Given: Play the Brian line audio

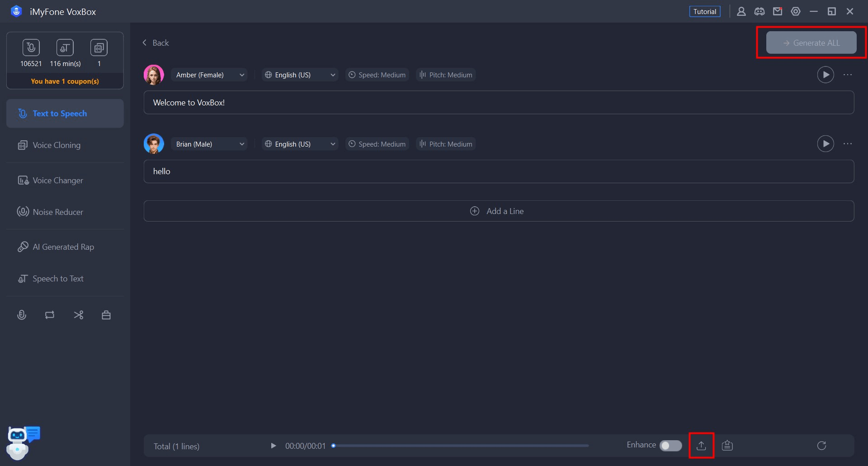Looking at the screenshot, I should tap(826, 144).
